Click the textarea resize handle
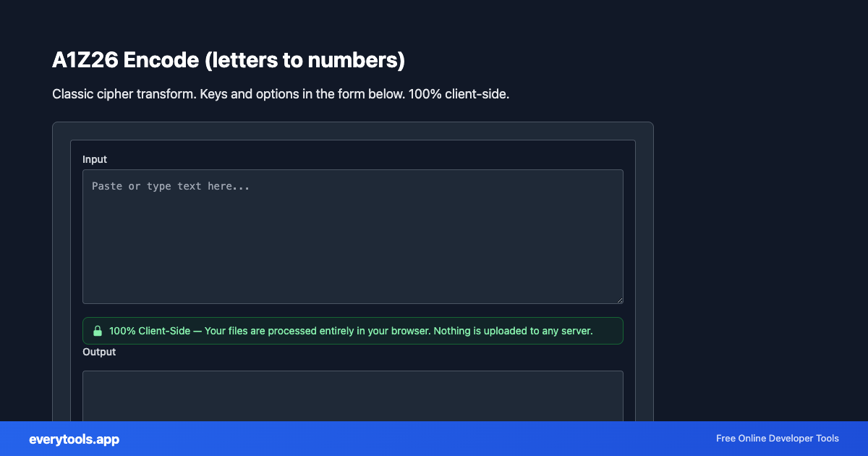The width and height of the screenshot is (868, 456). click(620, 300)
